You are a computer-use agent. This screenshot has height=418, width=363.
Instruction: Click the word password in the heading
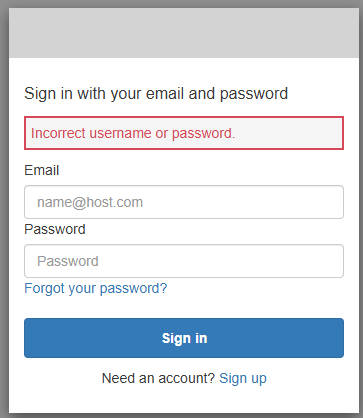254,94
